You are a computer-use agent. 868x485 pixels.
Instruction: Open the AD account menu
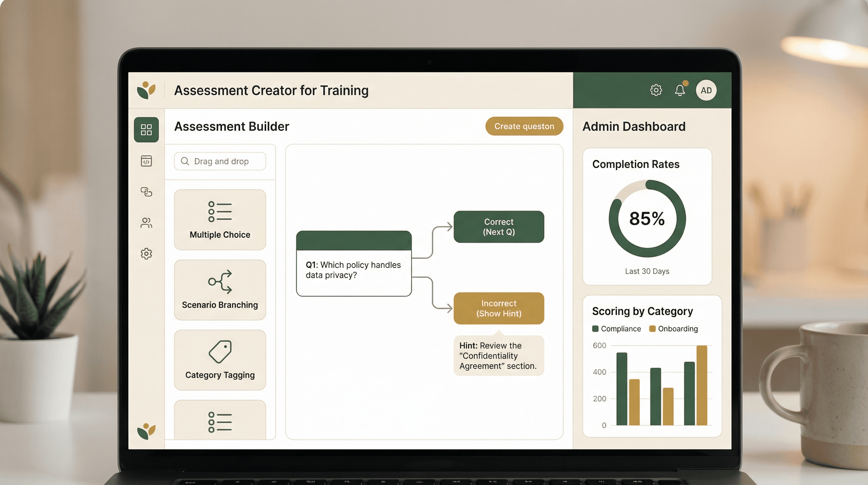click(x=706, y=90)
